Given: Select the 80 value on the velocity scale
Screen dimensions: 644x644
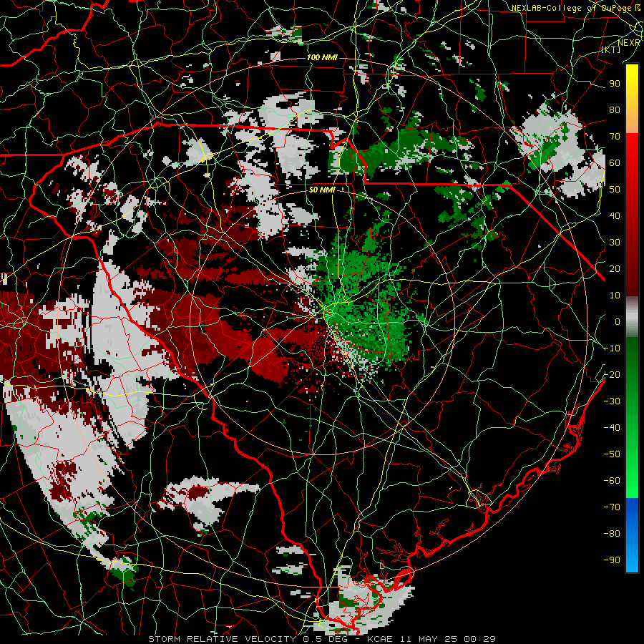Looking at the screenshot, I should coord(615,110).
